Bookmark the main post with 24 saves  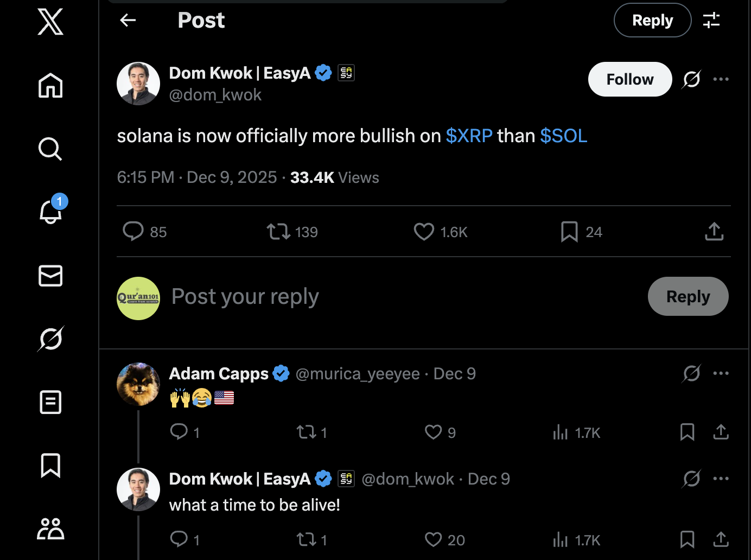click(569, 232)
